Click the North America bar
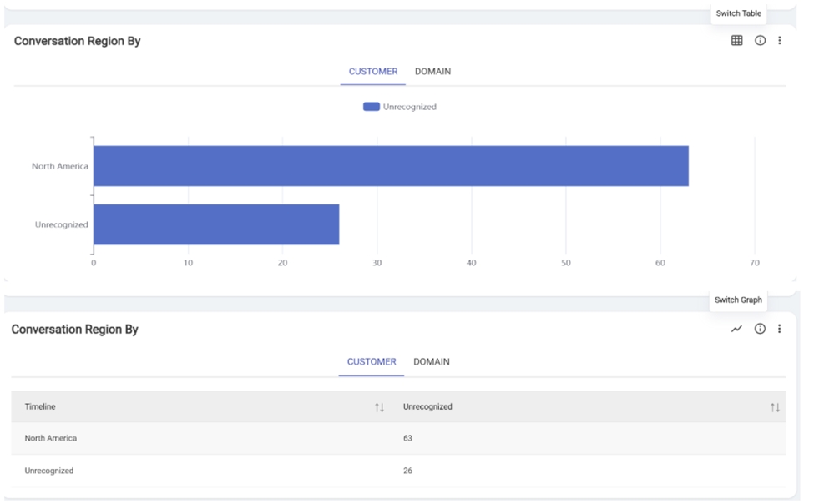This screenshot has height=504, width=814. (391, 166)
